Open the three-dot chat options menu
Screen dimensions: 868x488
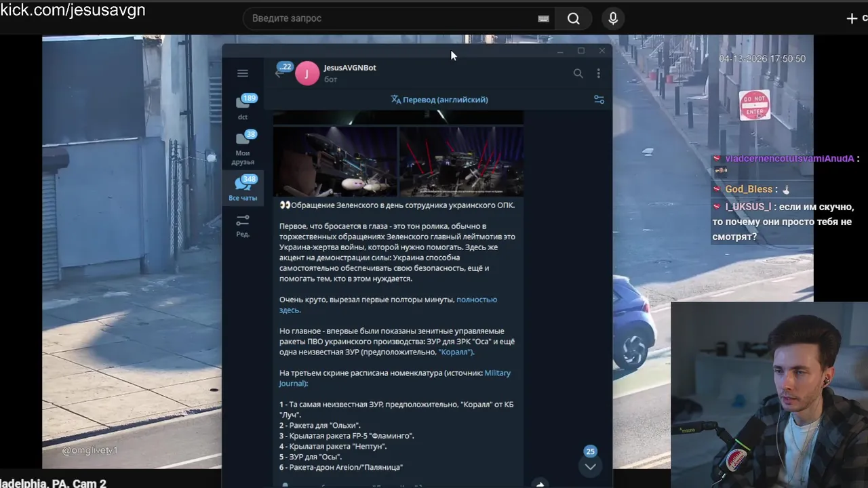[598, 73]
